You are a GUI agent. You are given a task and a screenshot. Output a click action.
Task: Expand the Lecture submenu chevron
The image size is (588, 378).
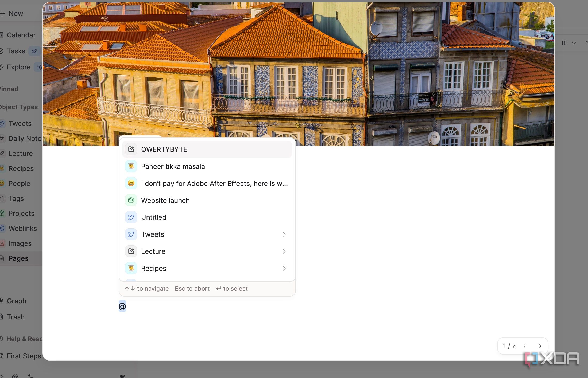[284, 251]
